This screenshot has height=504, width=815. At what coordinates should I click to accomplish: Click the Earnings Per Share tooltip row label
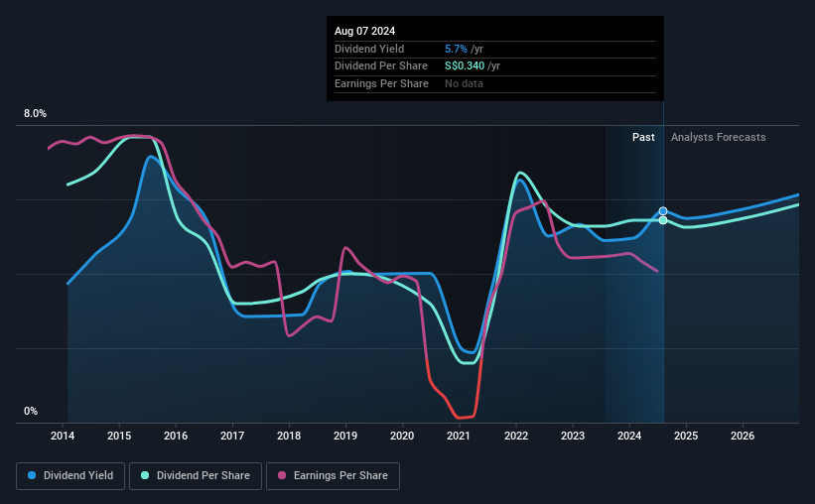381,83
